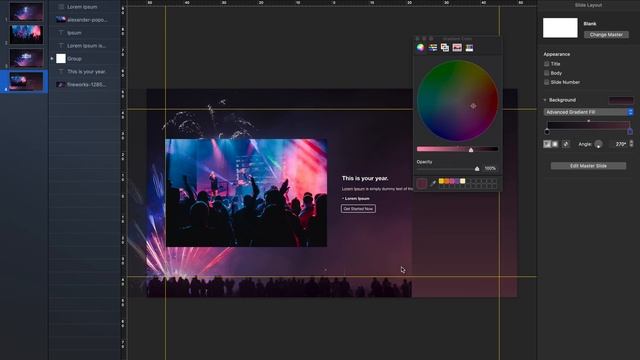Pick a color with the eyedropper tool
The height and width of the screenshot is (360, 640).
433,183
